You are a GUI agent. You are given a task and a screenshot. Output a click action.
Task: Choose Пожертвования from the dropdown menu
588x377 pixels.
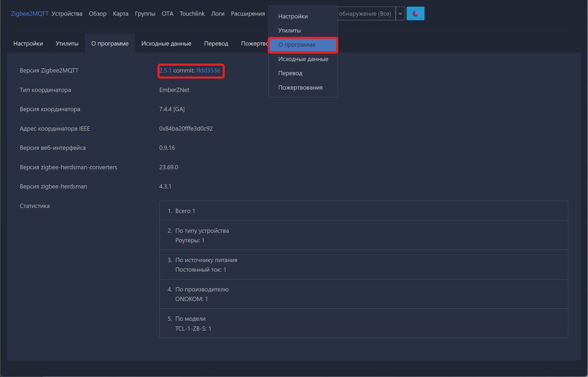(300, 88)
